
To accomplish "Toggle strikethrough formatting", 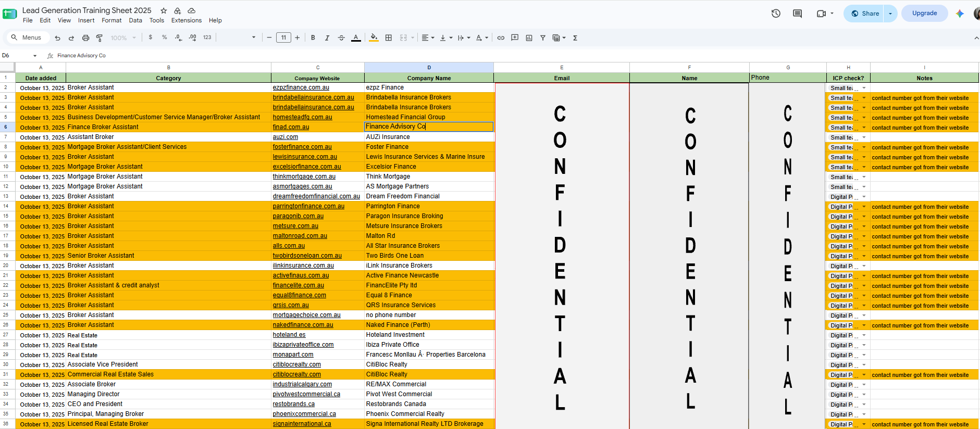I will point(341,37).
